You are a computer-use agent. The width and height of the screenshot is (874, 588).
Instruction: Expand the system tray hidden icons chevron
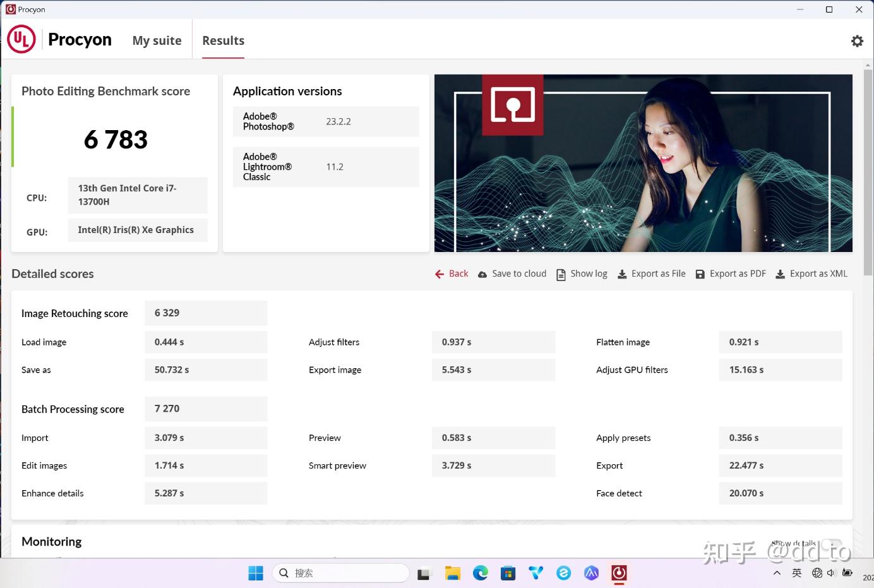pyautogui.click(x=777, y=573)
